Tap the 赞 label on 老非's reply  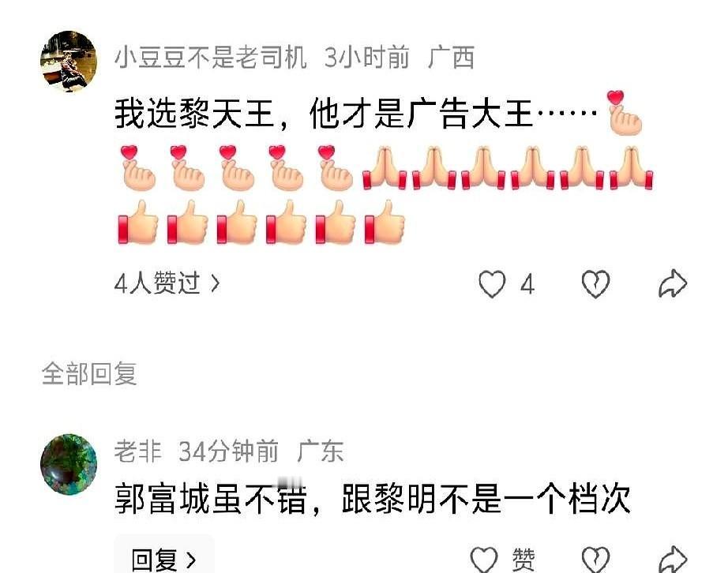coord(523,559)
